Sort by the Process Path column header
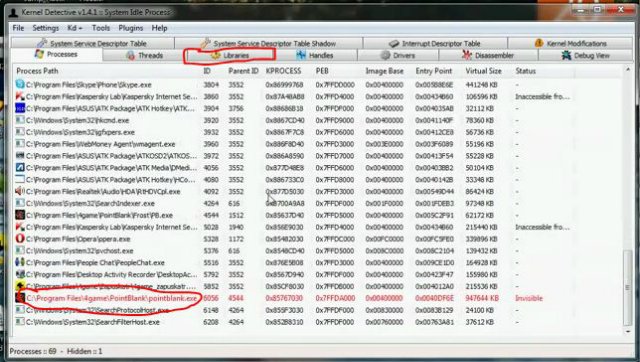 (37, 71)
